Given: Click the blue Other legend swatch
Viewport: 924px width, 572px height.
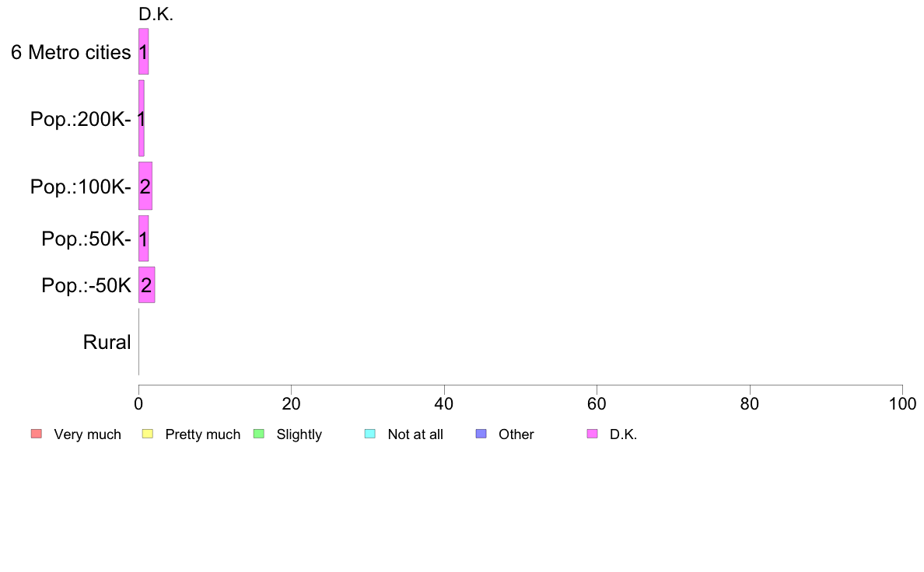Looking at the screenshot, I should point(481,434).
